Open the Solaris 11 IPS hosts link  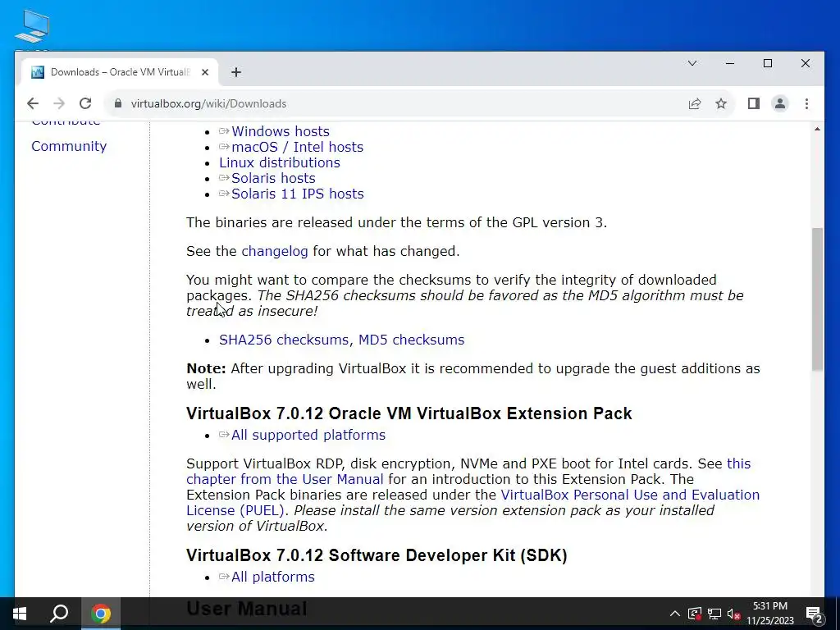(x=297, y=194)
